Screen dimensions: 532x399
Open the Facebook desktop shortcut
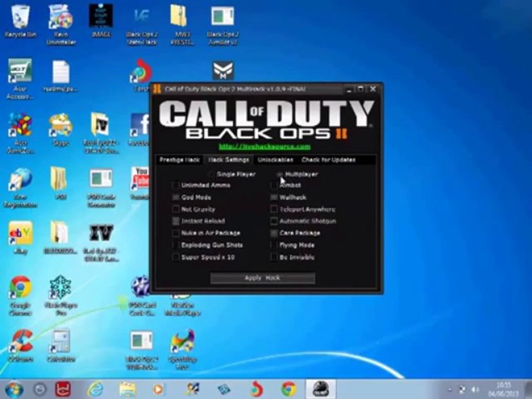(140, 130)
